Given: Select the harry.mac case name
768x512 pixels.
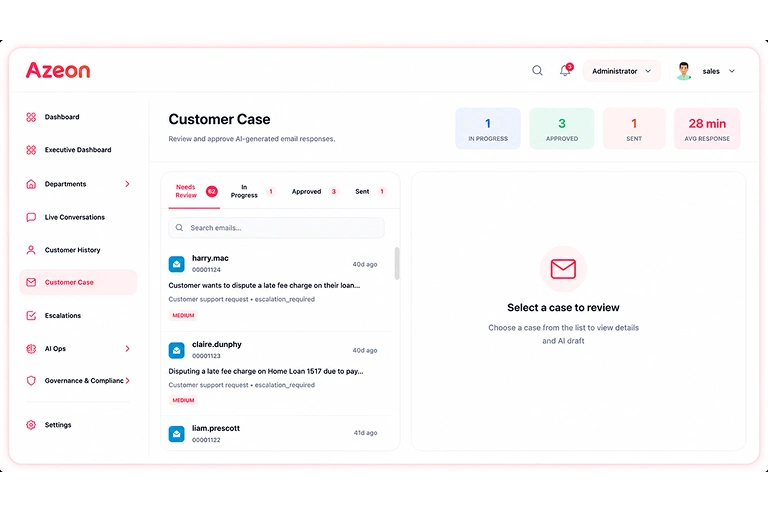Looking at the screenshot, I should click(x=210, y=258).
